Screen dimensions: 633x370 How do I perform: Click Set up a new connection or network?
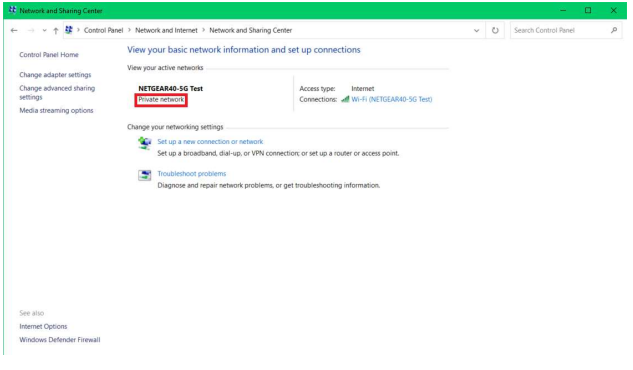click(210, 142)
